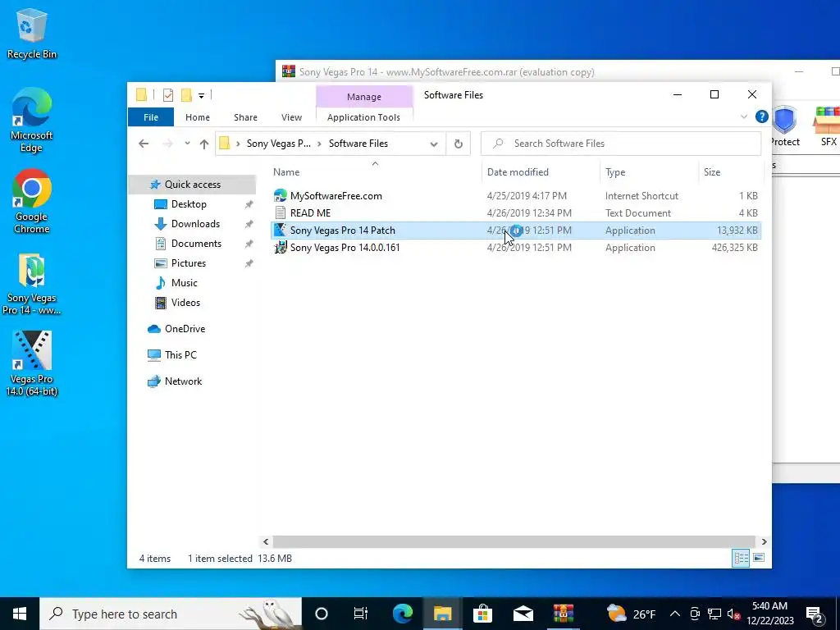The height and width of the screenshot is (630, 840).
Task: Click the Forward navigation arrow
Action: point(167,144)
